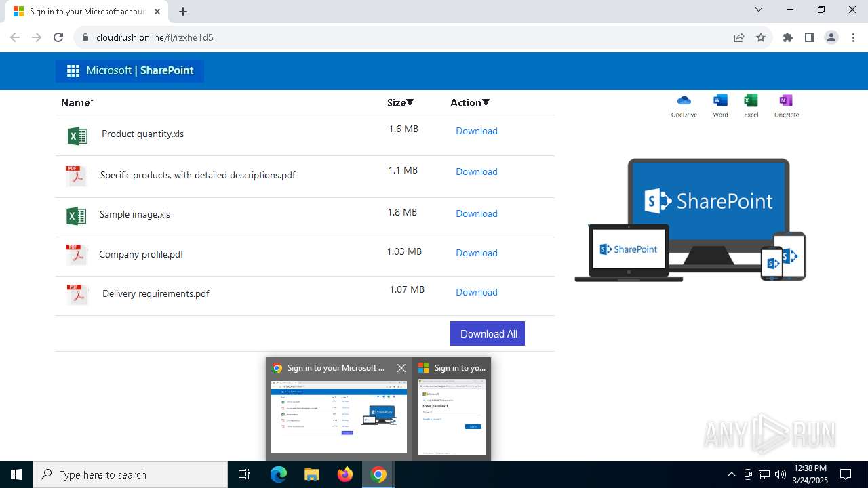Open Microsoft Edge from the taskbar

click(x=279, y=474)
